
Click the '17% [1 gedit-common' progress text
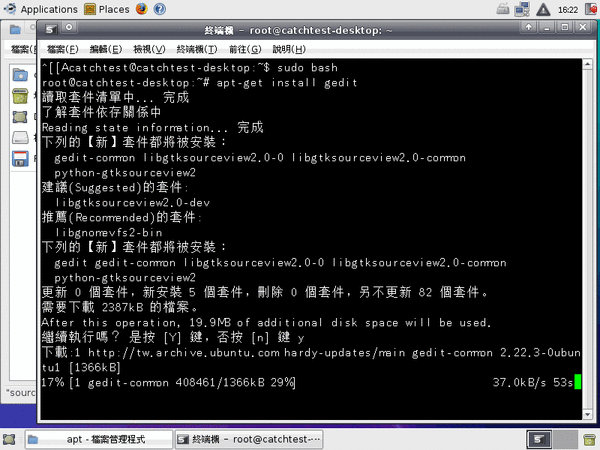tap(105, 382)
